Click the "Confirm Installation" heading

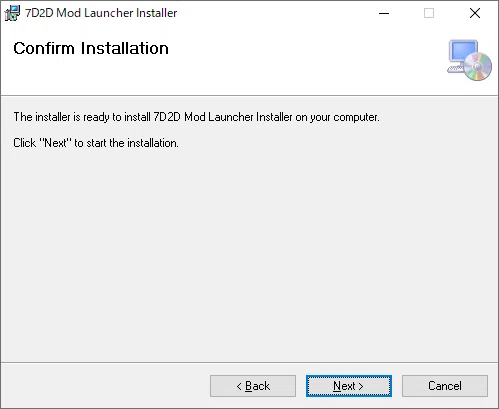tap(91, 48)
